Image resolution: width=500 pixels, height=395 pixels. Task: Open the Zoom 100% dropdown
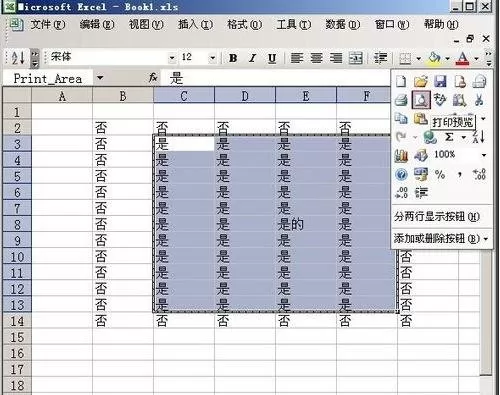coord(484,155)
